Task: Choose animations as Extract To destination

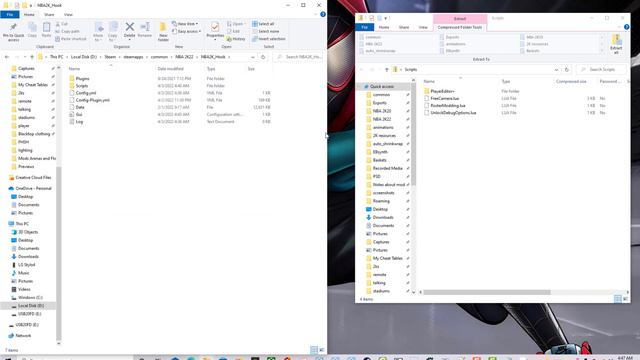Action: coord(456,44)
